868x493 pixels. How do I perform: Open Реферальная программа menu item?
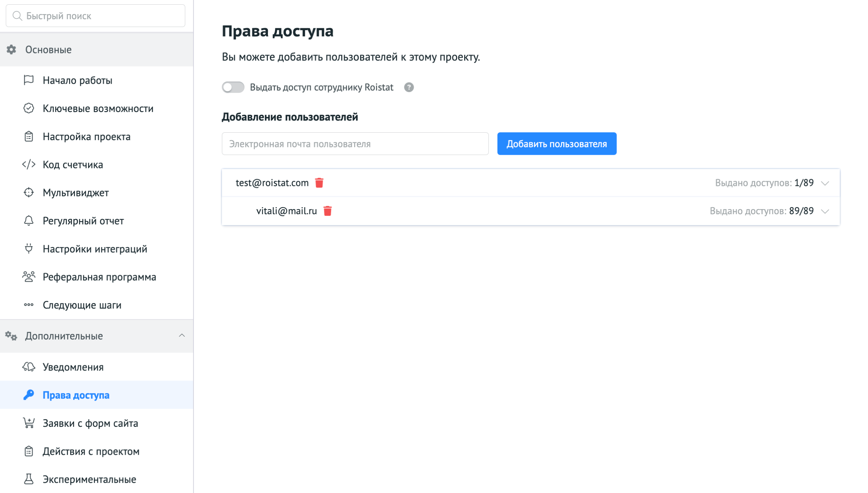(x=99, y=277)
